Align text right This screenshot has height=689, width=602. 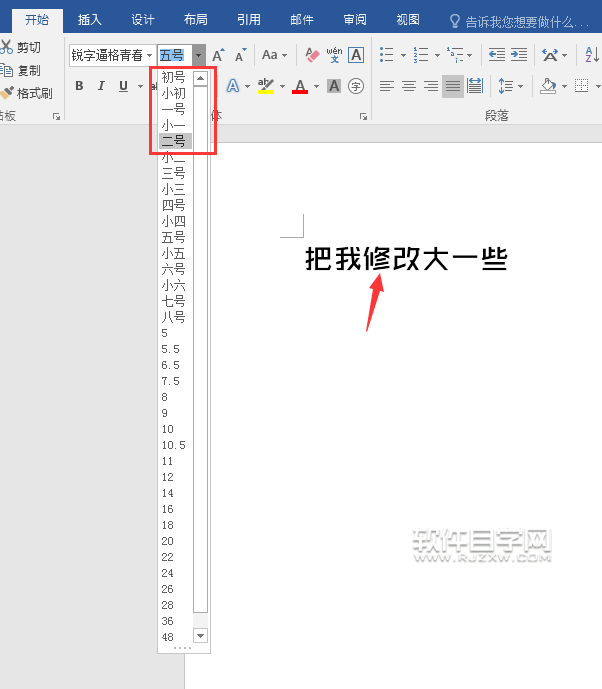click(x=431, y=86)
